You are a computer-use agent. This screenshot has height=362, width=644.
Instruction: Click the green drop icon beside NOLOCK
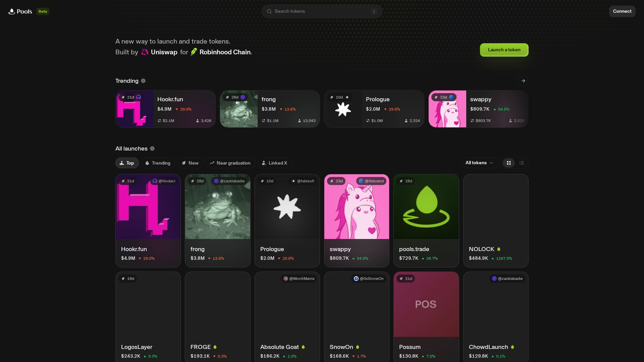[x=499, y=249]
